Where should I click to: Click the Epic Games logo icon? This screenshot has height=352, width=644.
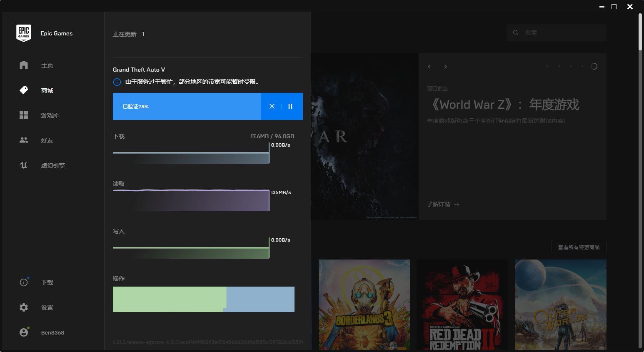[x=24, y=33]
